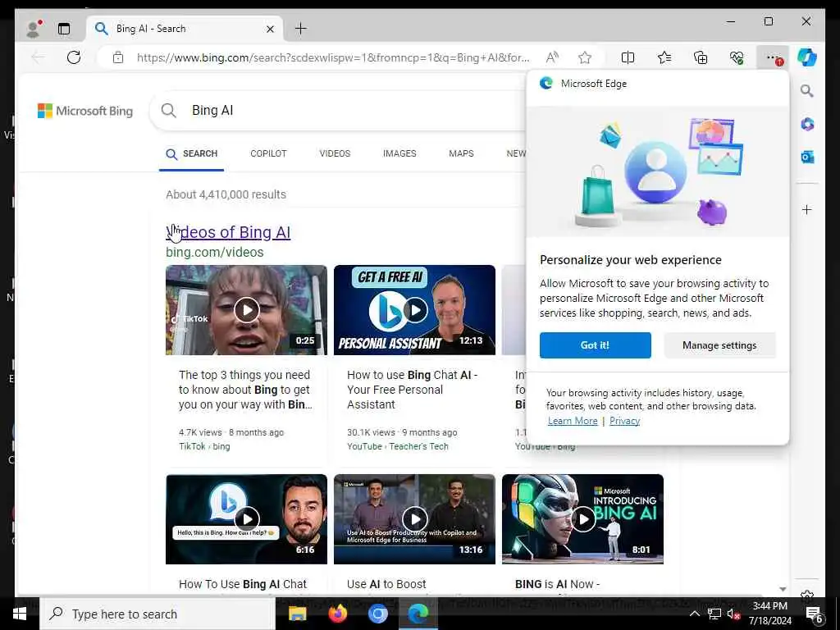Switch to the MAPS tab
The image size is (840, 630).
[x=461, y=153]
